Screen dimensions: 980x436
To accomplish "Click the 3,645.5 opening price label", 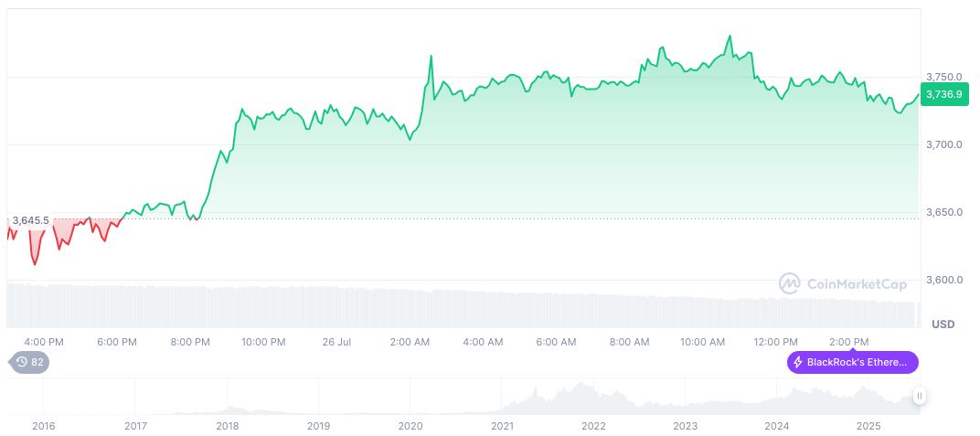I will (x=31, y=220).
